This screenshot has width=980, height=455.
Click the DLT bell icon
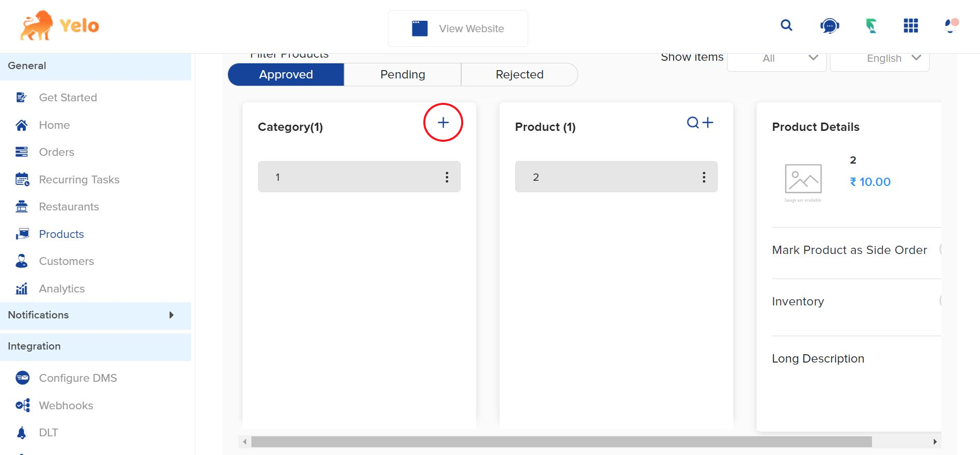(21, 432)
